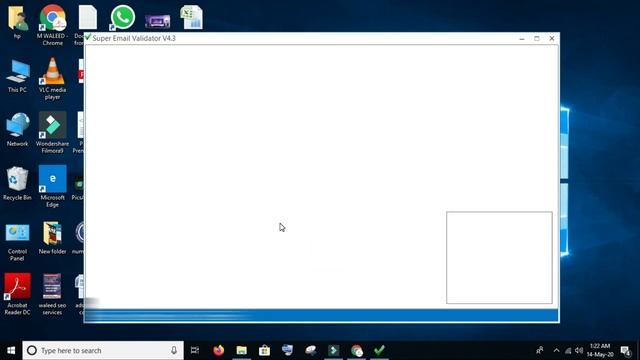The image size is (640, 360).
Task: Open New folder on desktop
Action: [x=52, y=238]
